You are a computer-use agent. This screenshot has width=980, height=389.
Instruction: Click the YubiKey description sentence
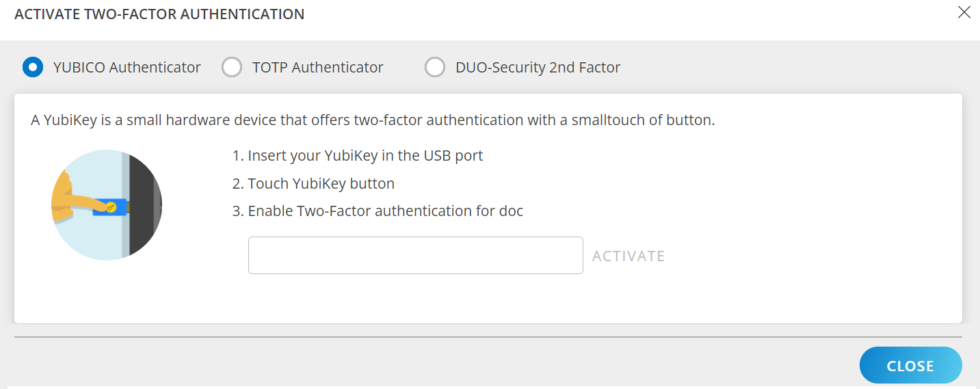tap(373, 120)
